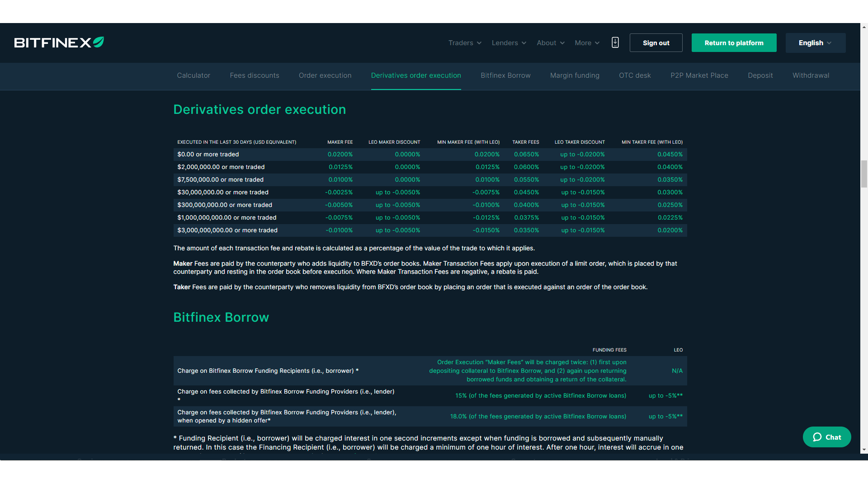868x488 pixels.
Task: Click the mobile app icon in navbar
Action: (x=615, y=42)
